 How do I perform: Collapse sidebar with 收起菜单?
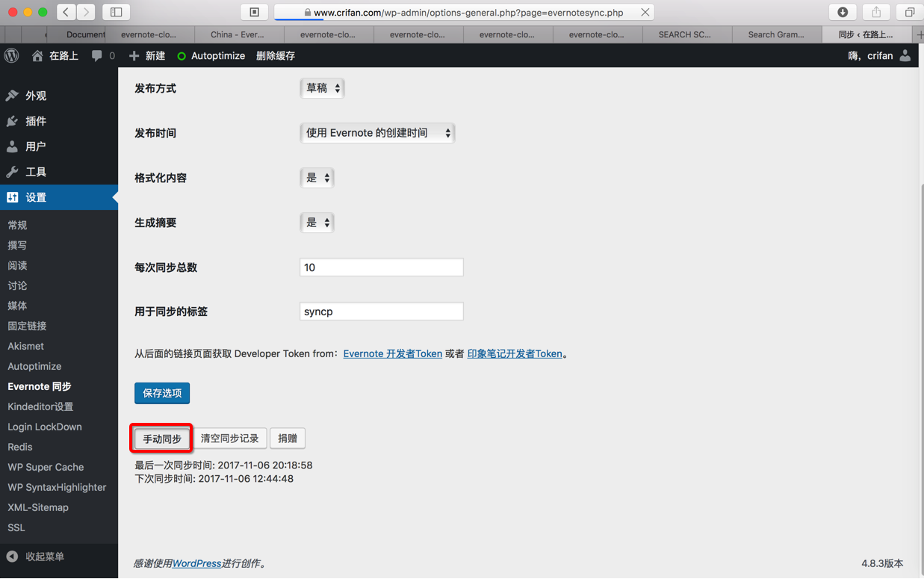tap(59, 557)
